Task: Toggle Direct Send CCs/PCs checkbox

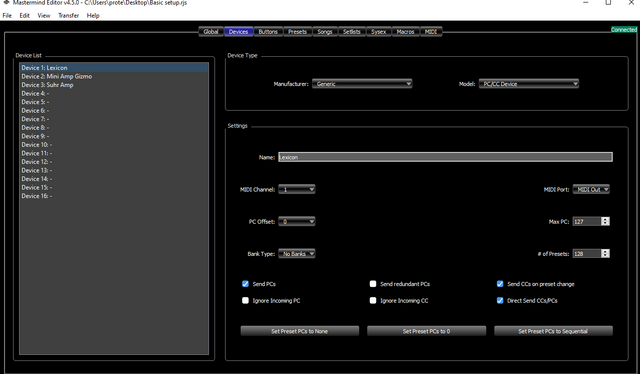Action: (500, 301)
